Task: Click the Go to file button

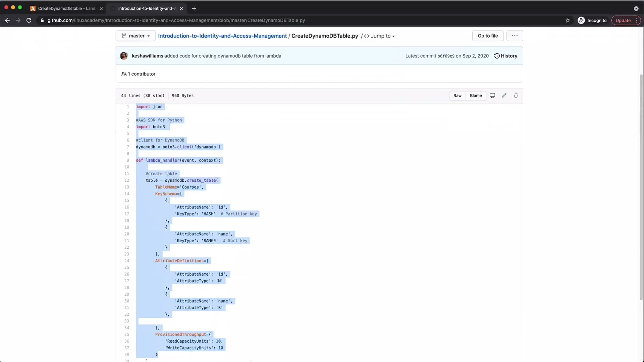Action: tap(488, 36)
